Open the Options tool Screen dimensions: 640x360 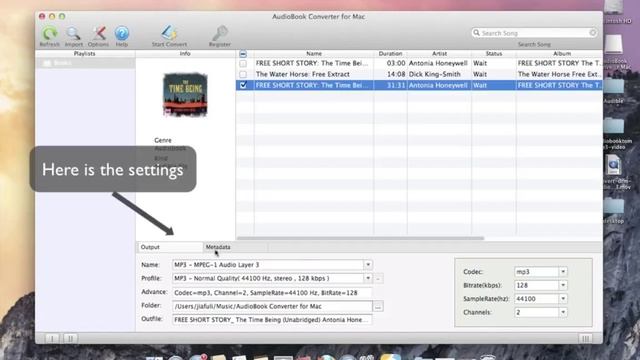point(98,33)
